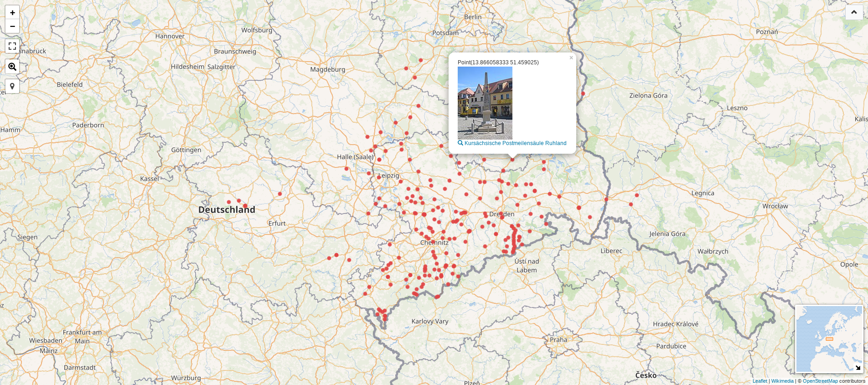Image resolution: width=868 pixels, height=385 pixels.
Task: Click the milestone column photo in the popup
Action: pos(485,103)
